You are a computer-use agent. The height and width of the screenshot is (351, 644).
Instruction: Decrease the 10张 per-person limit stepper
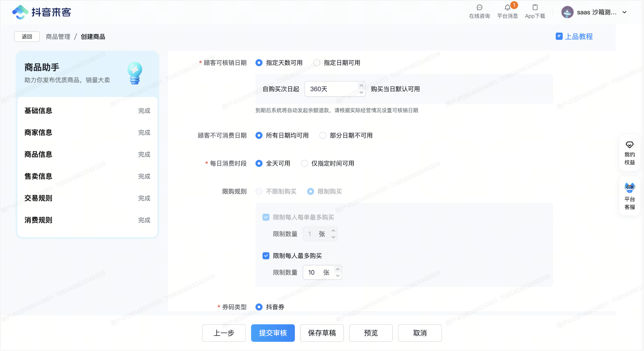[338, 276]
